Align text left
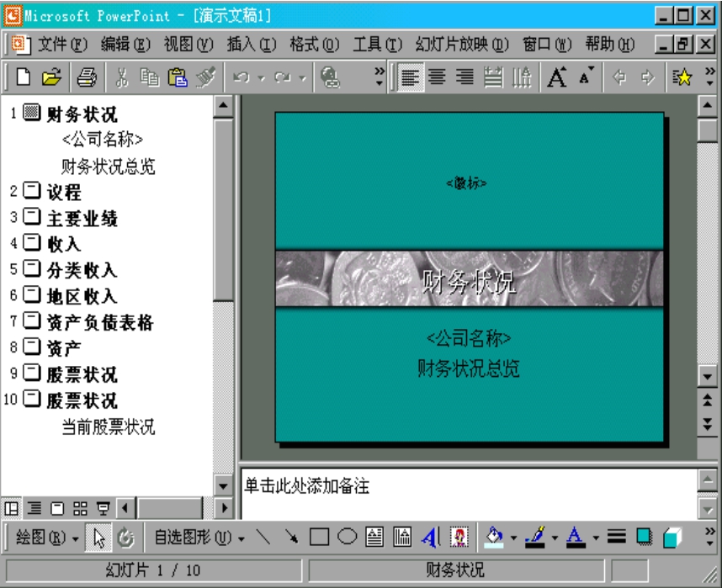The image size is (722, 588). [x=410, y=77]
